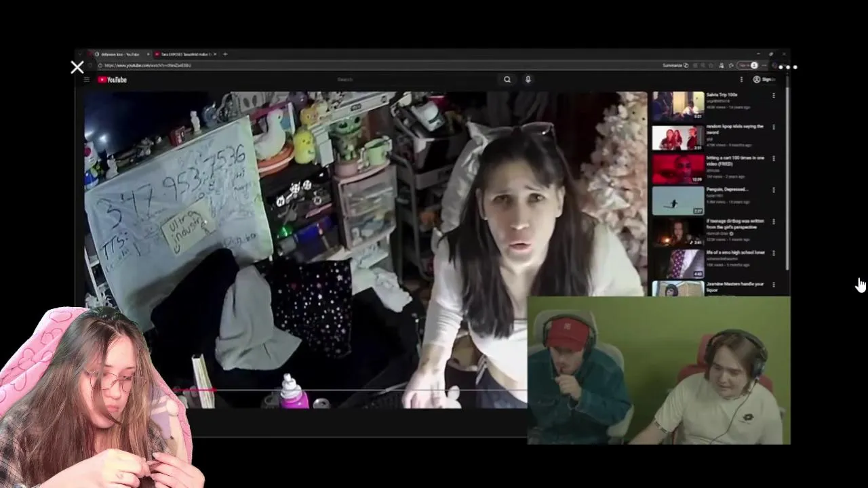Open options menu for teenage dirtbag video

[773, 222]
